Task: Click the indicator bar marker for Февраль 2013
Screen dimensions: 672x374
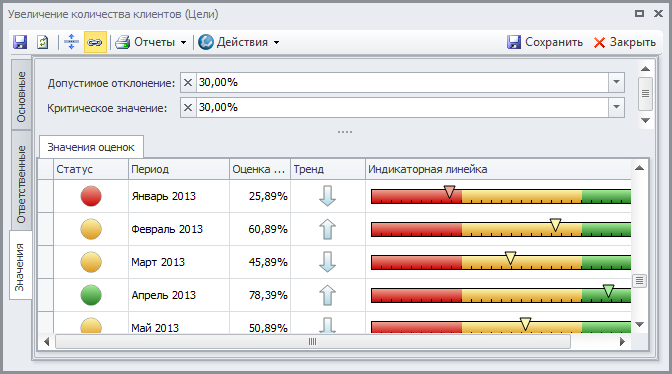Action: (x=555, y=225)
